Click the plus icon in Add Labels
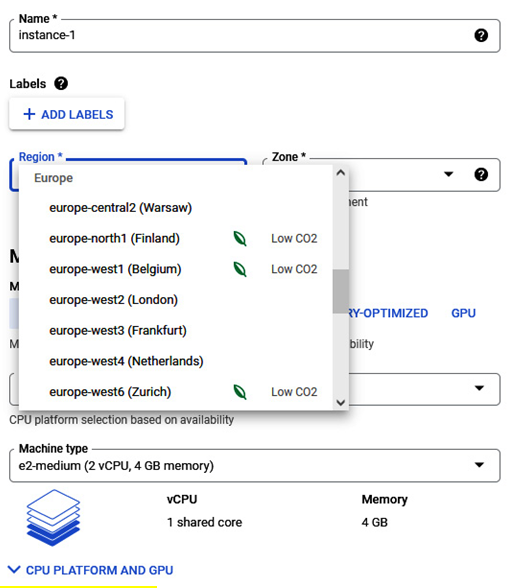 pos(29,114)
